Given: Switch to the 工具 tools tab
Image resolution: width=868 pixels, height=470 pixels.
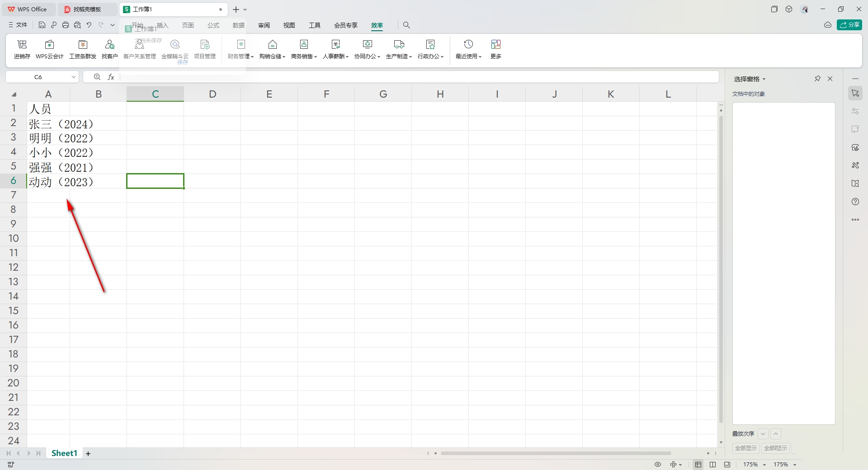Looking at the screenshot, I should coord(315,25).
